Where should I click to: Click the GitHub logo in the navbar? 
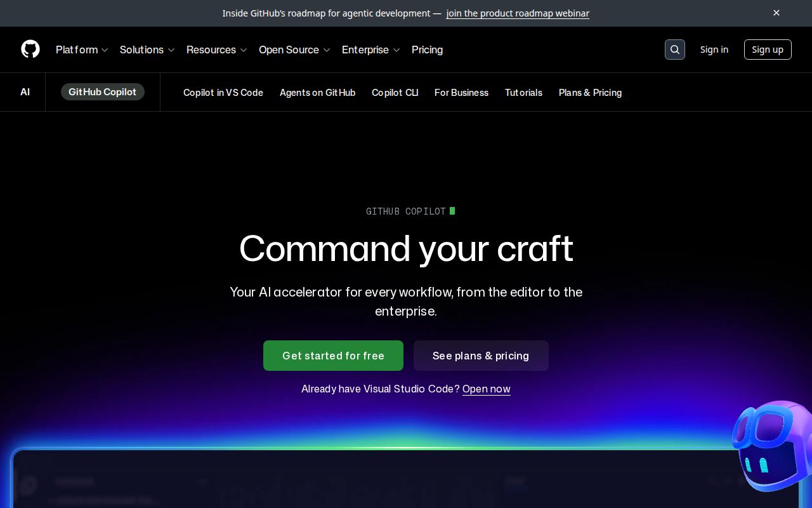point(30,50)
